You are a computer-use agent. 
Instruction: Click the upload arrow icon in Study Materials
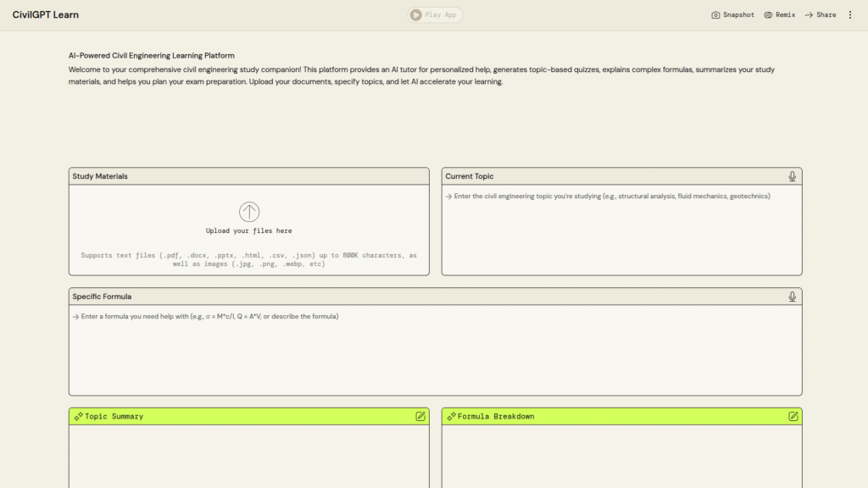click(249, 212)
